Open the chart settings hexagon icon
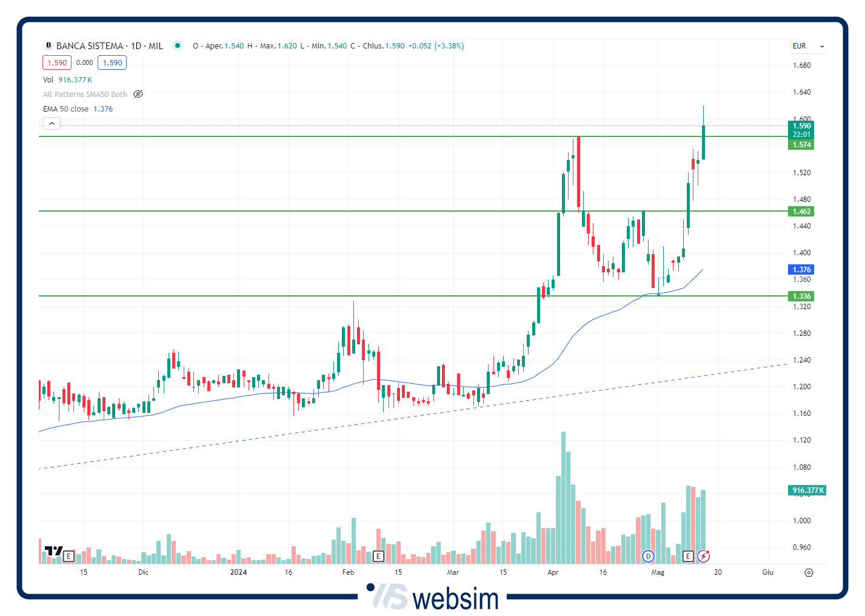The height and width of the screenshot is (616, 865). click(809, 572)
